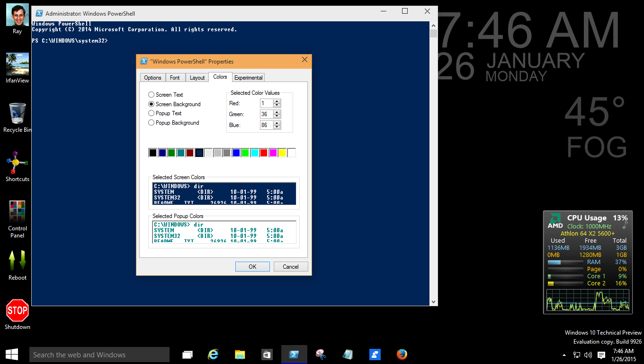Open the notepad taskbar icon

(x=348, y=355)
